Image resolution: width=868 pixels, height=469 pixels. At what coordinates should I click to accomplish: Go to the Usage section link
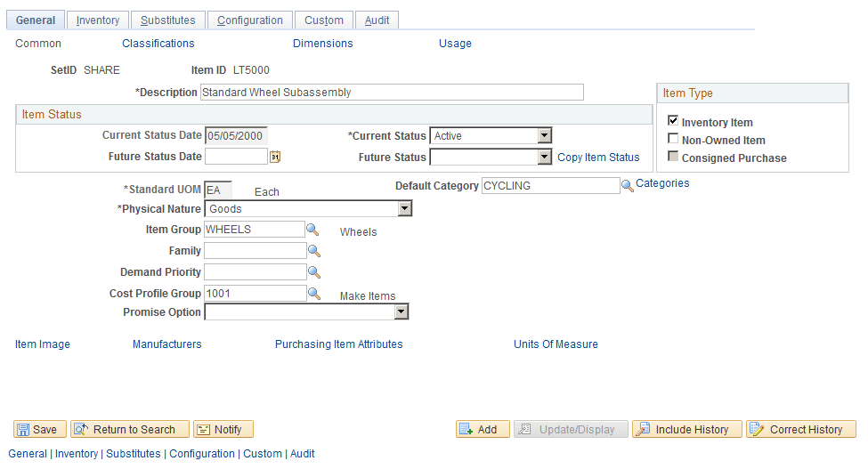point(455,43)
